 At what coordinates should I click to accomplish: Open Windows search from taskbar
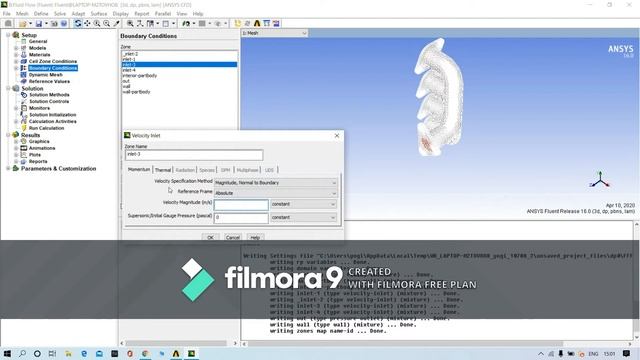pos(22,353)
